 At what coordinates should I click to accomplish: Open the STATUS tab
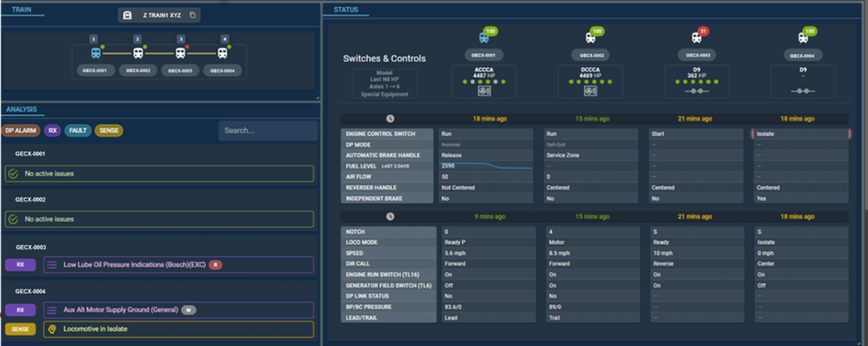(345, 9)
